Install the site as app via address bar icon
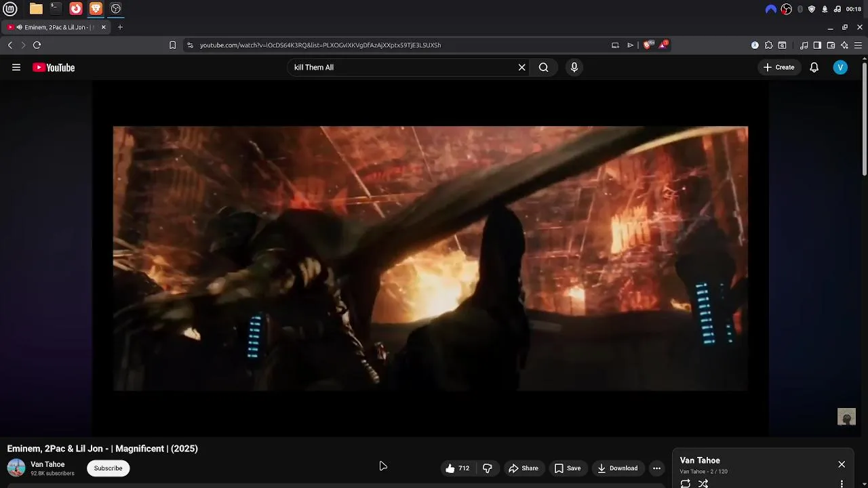The height and width of the screenshot is (488, 868). [615, 45]
